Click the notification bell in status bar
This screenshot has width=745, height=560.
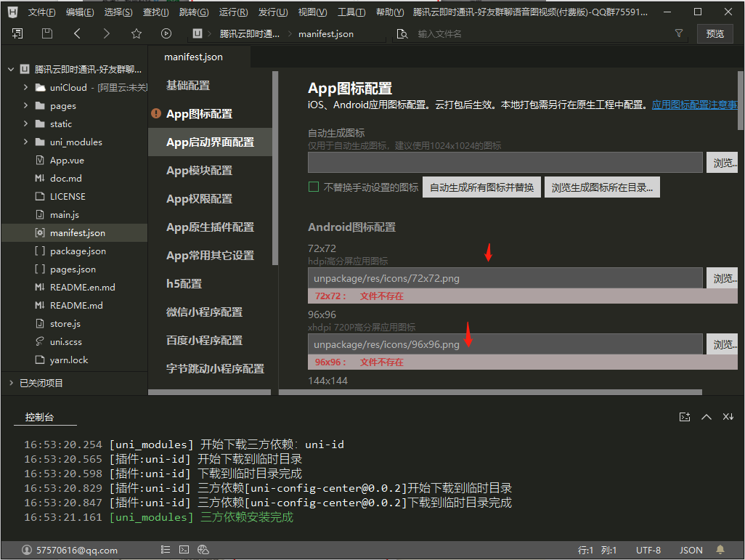[720, 550]
